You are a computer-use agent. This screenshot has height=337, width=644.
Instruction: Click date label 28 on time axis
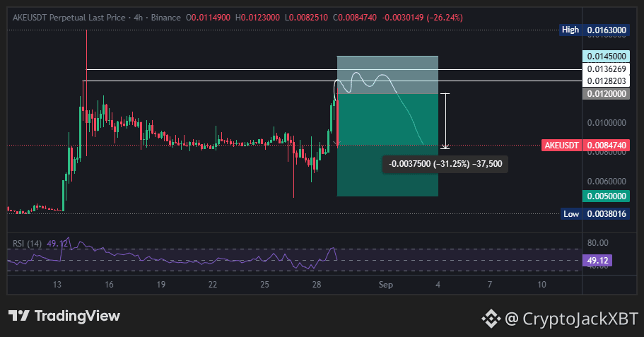click(x=317, y=285)
